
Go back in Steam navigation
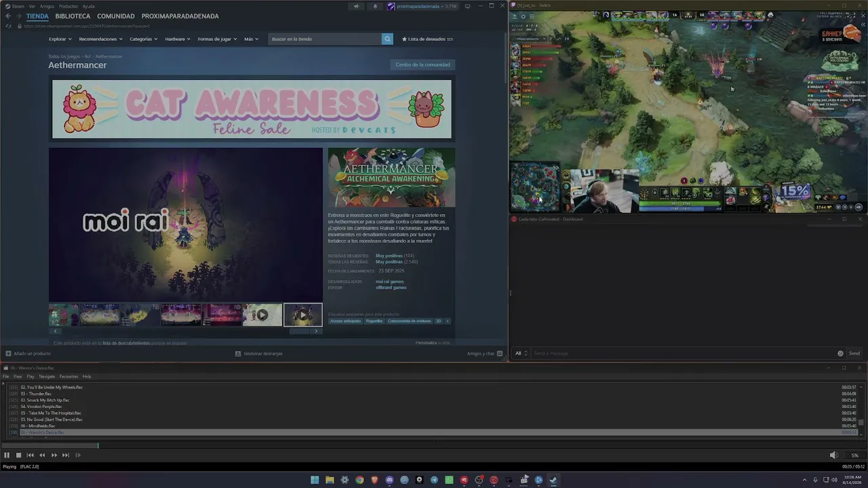(x=8, y=16)
